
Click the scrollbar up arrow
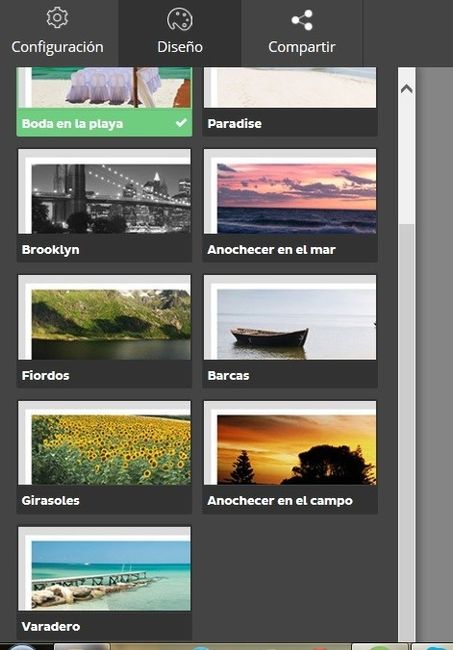click(407, 89)
